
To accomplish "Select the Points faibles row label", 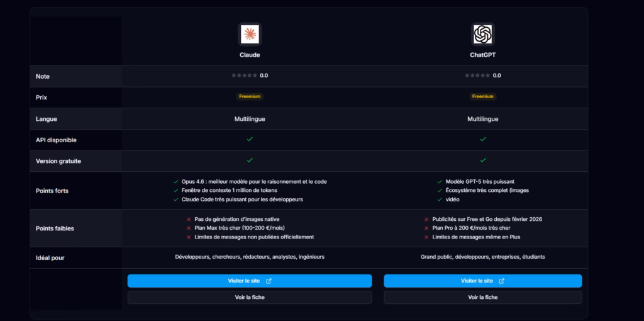I will [x=55, y=228].
